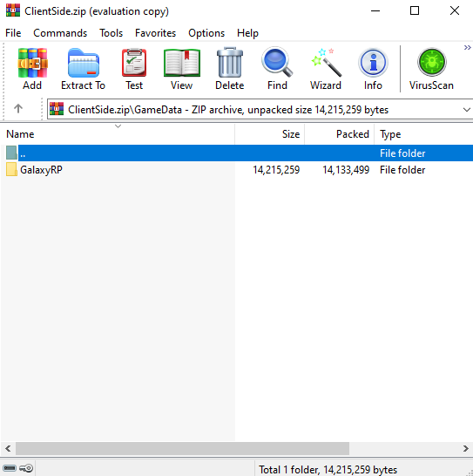473x476 pixels.
Task: Sort by the Name column header
Action: pos(118,134)
